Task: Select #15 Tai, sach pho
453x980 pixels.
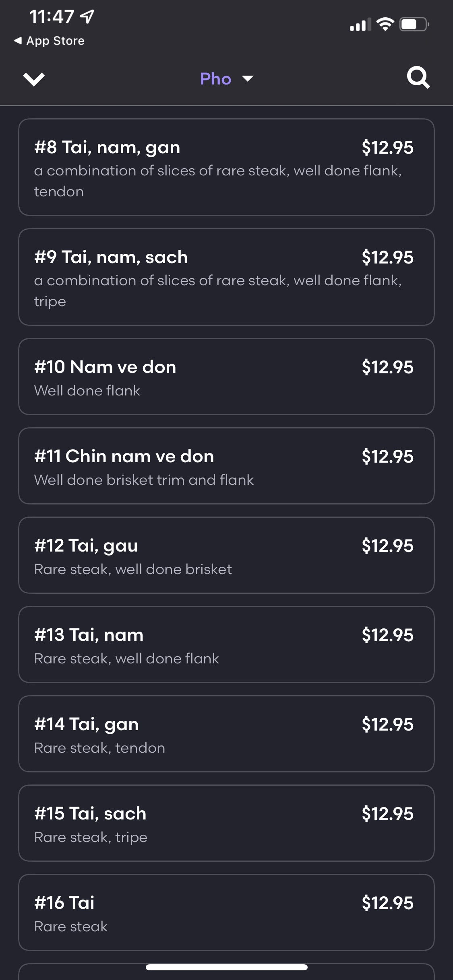Action: tap(226, 823)
